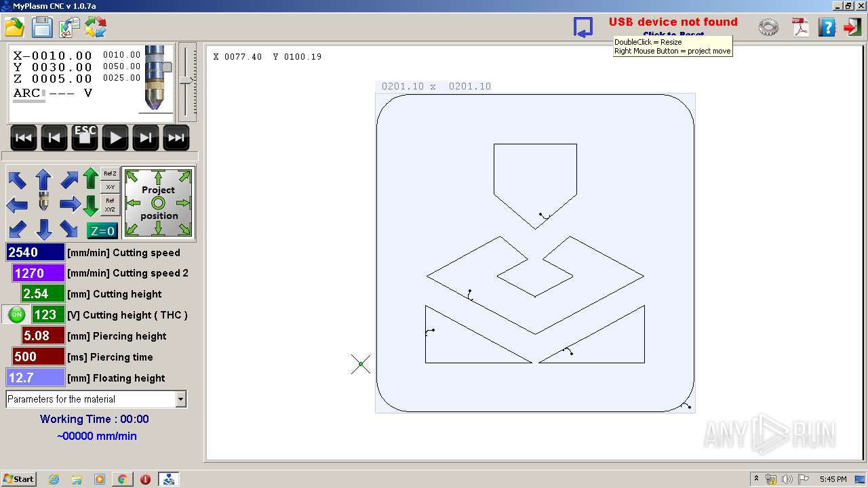Move project to bottom-right corner position

184,229
